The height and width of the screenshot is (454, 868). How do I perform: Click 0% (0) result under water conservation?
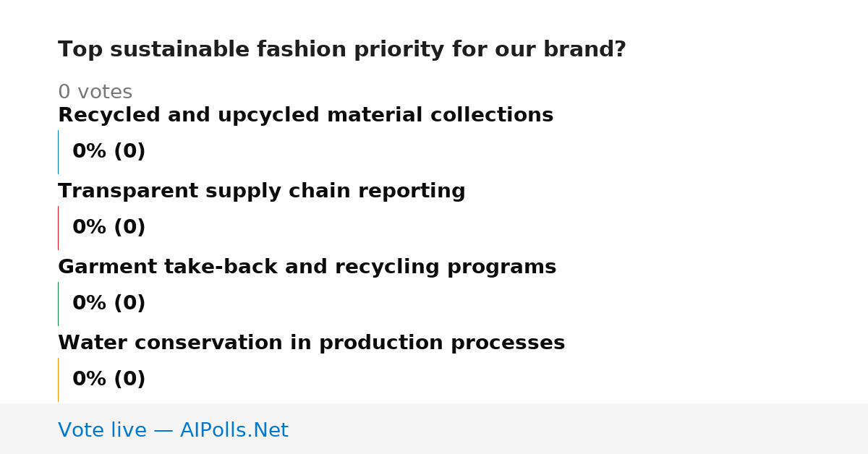tap(109, 380)
